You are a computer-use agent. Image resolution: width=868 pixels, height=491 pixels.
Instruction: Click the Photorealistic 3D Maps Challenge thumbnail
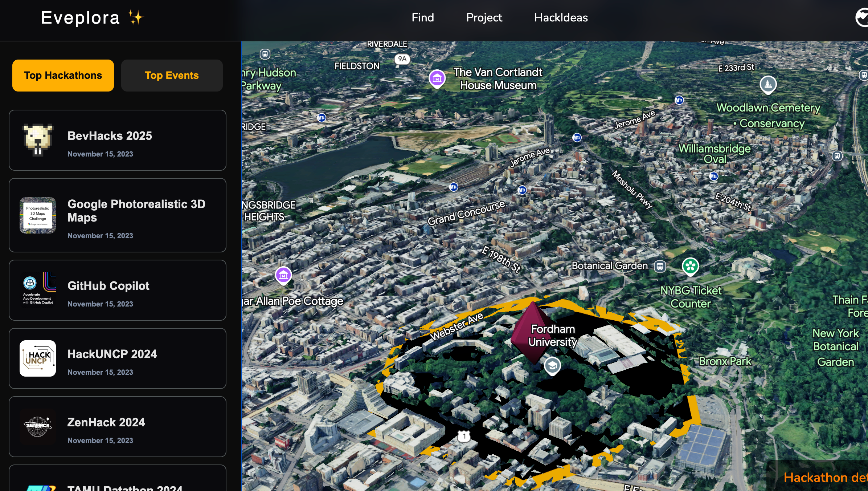[x=38, y=215]
